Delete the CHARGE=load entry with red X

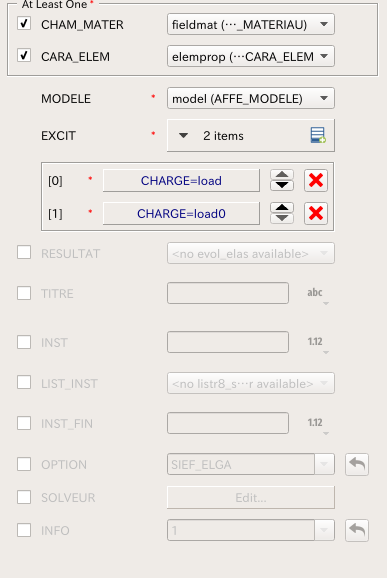(316, 180)
